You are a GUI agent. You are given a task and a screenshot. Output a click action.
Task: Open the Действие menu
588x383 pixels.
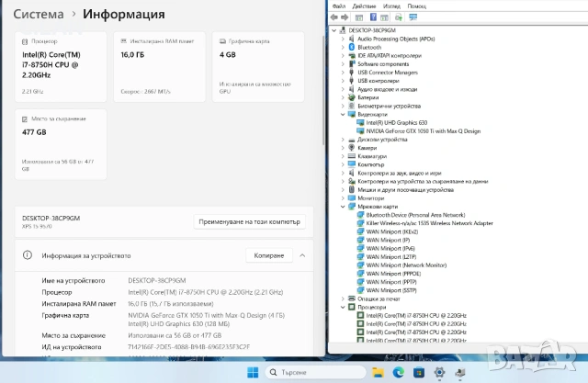364,6
